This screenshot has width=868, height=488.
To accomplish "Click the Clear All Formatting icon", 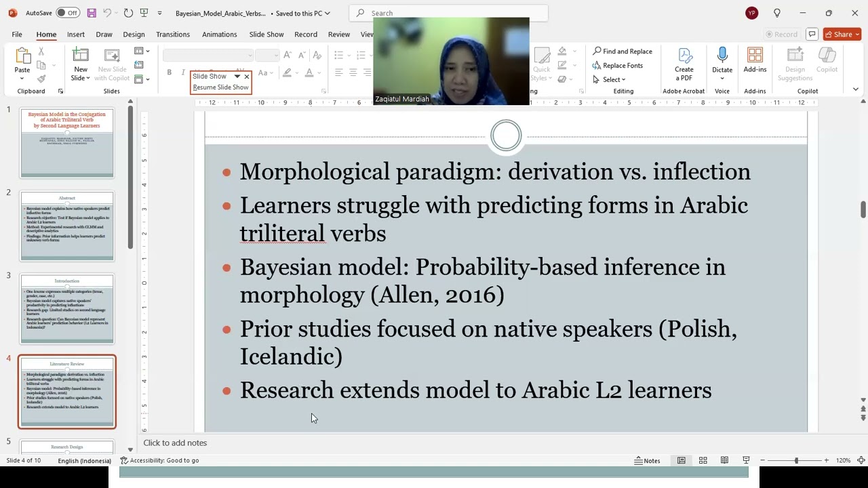I will 318,55.
